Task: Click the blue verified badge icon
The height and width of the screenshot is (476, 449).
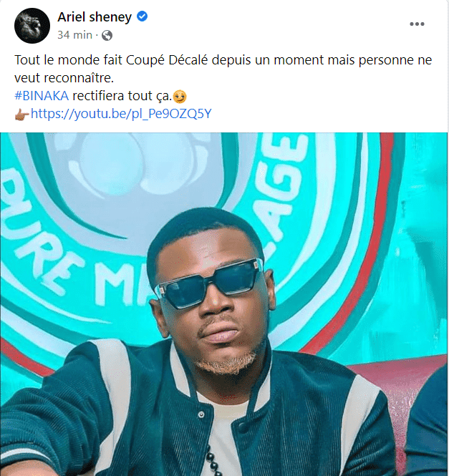Action: click(x=143, y=16)
